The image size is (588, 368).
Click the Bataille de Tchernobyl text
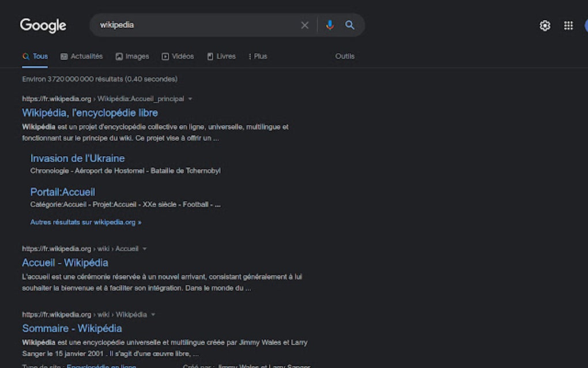point(186,171)
